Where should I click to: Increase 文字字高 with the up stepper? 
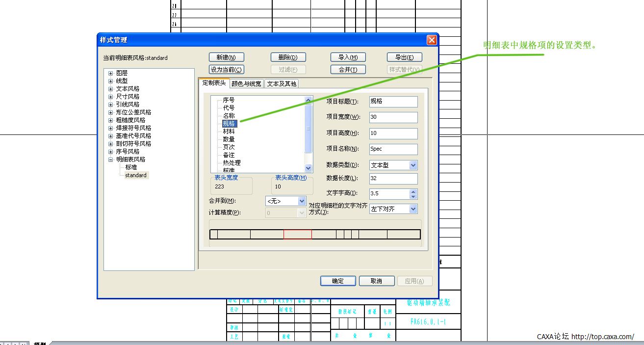point(413,191)
